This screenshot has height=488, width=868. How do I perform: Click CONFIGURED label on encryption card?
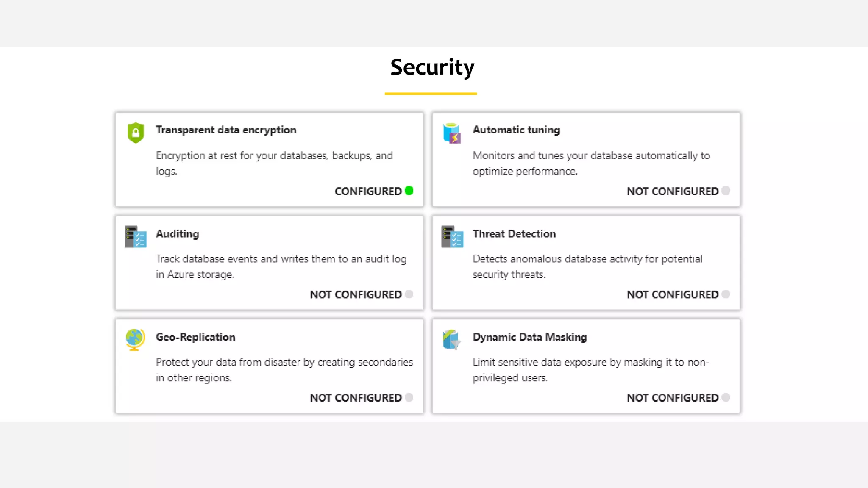[x=368, y=191]
